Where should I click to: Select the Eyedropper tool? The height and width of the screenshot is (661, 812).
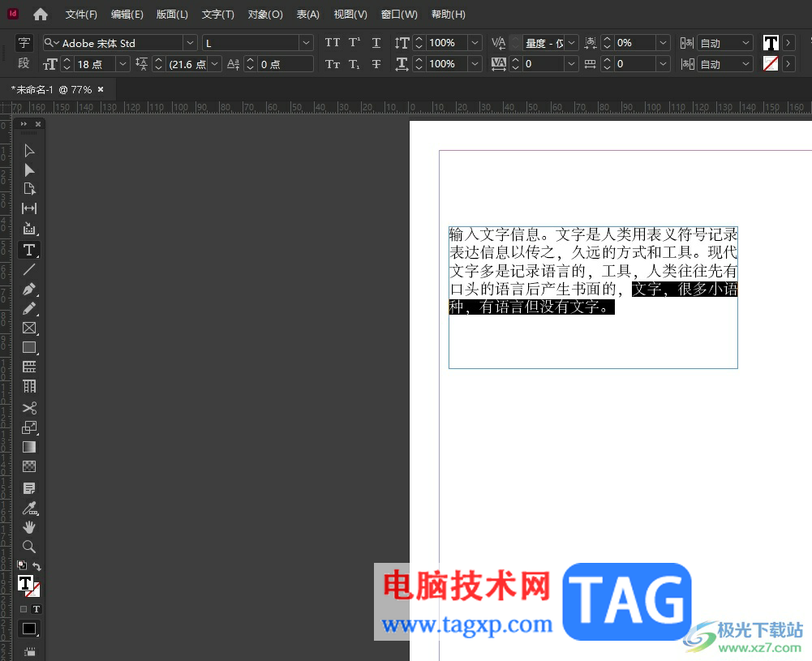pos(29,509)
